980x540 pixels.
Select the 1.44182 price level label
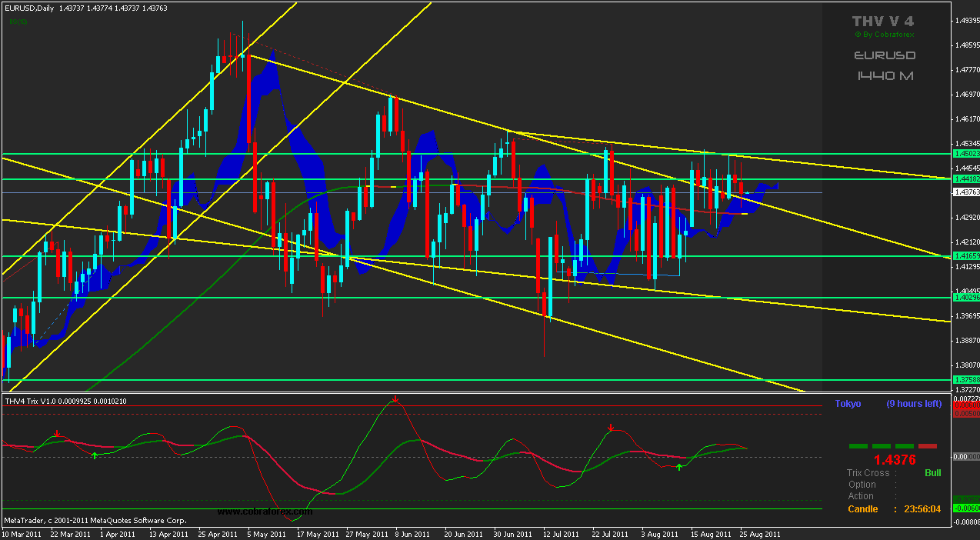coord(965,179)
